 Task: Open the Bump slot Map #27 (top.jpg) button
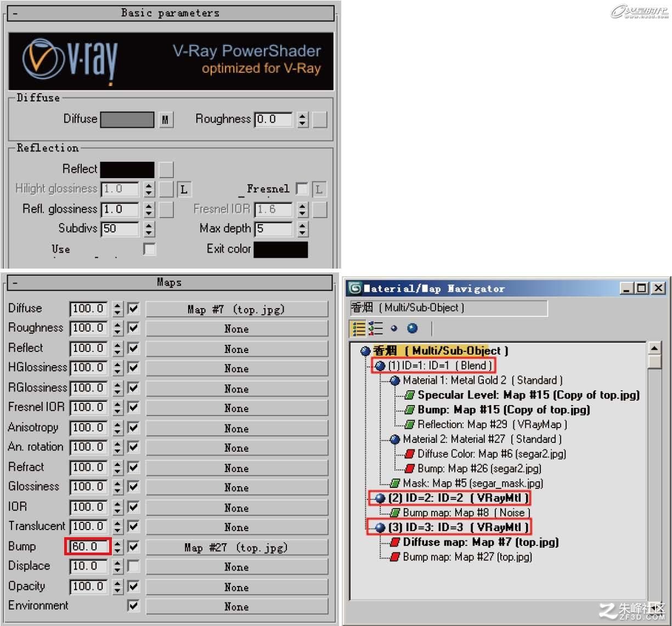click(x=236, y=548)
